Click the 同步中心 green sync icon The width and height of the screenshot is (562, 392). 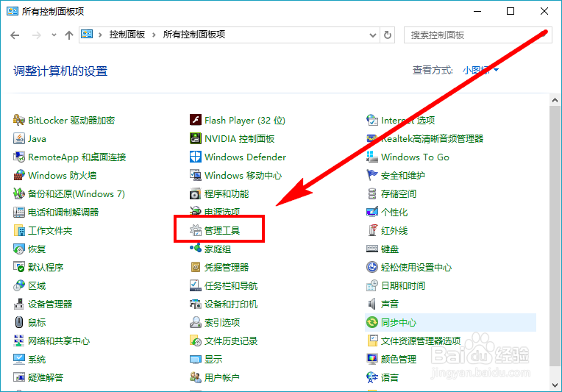(x=372, y=322)
